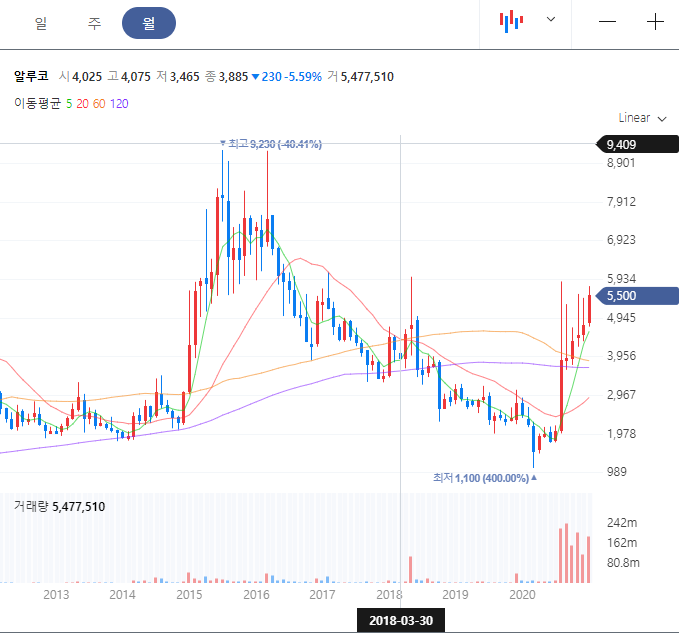
Task: Switch to the 일 (daily) chart tab
Action: pyautogui.click(x=41, y=23)
